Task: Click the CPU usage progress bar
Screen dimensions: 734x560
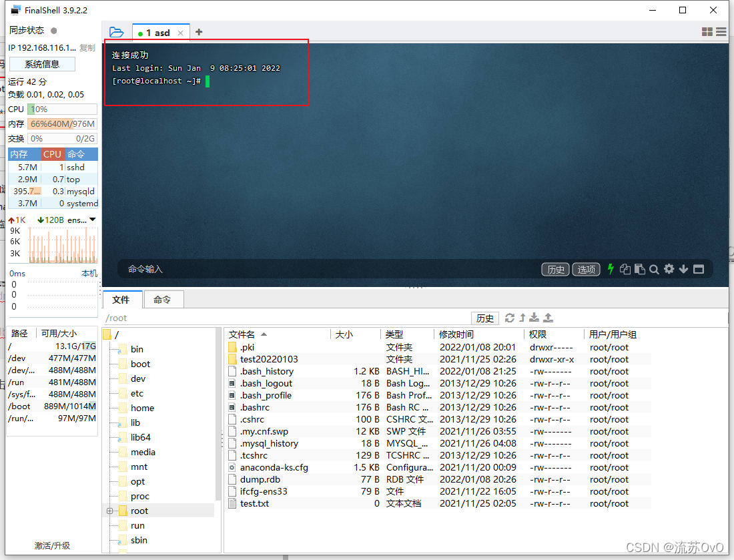Action: pyautogui.click(x=62, y=109)
